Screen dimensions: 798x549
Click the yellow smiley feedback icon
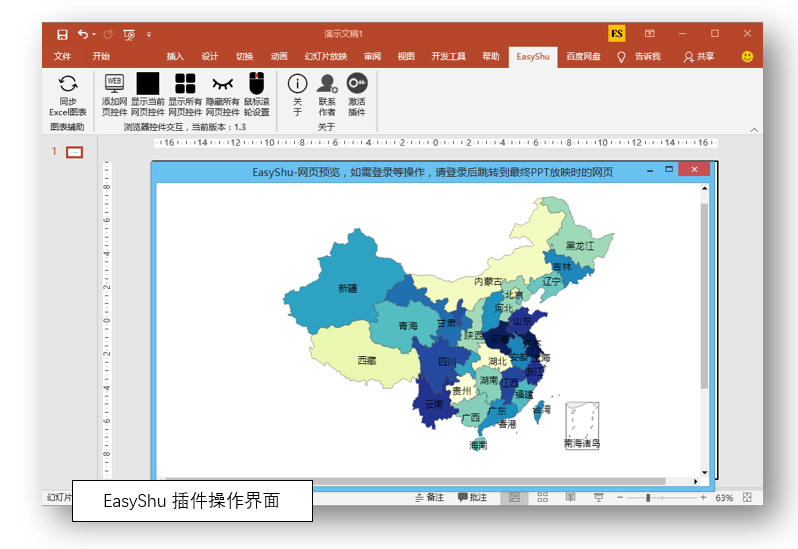pyautogui.click(x=747, y=56)
